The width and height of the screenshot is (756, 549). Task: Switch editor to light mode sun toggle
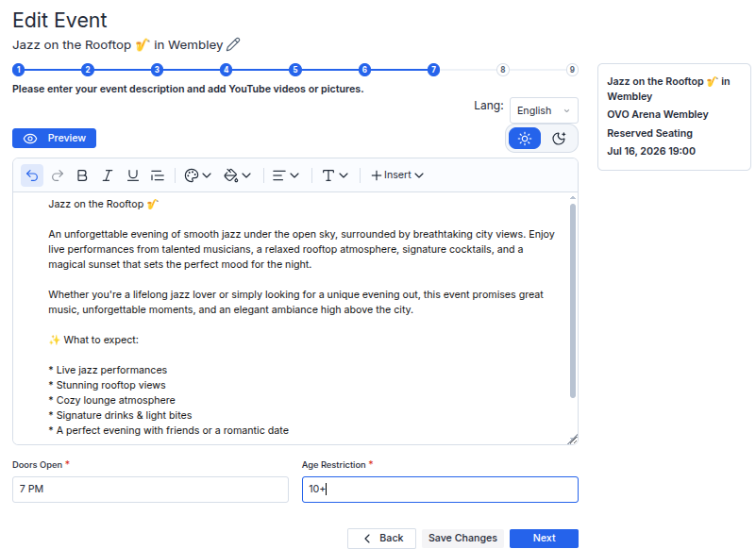point(525,139)
